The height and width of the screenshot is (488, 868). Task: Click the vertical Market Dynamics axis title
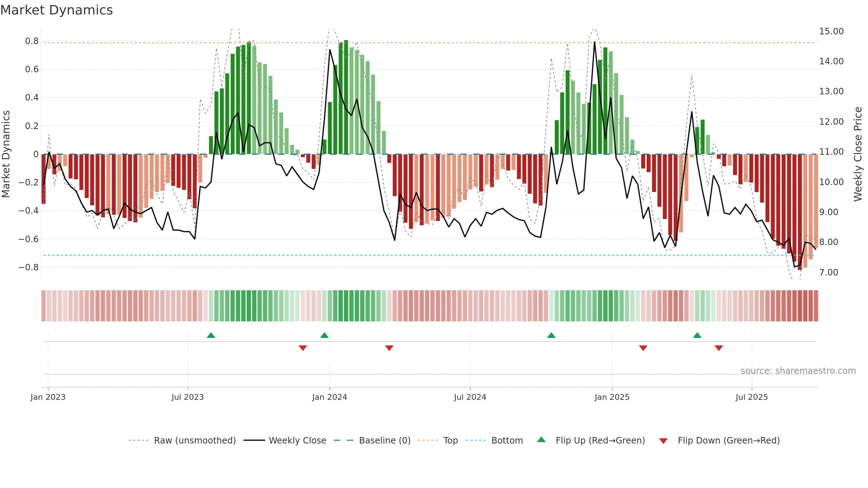(x=6, y=154)
